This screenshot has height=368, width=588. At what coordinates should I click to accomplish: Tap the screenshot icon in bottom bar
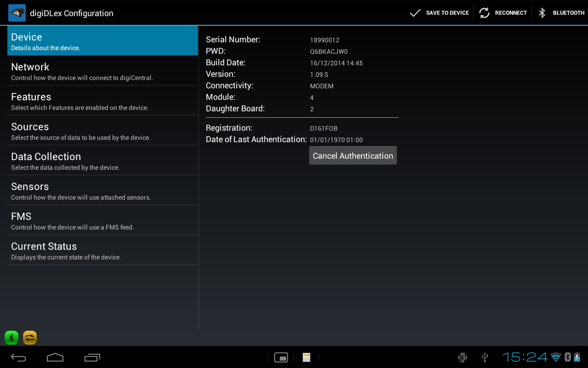(x=281, y=357)
